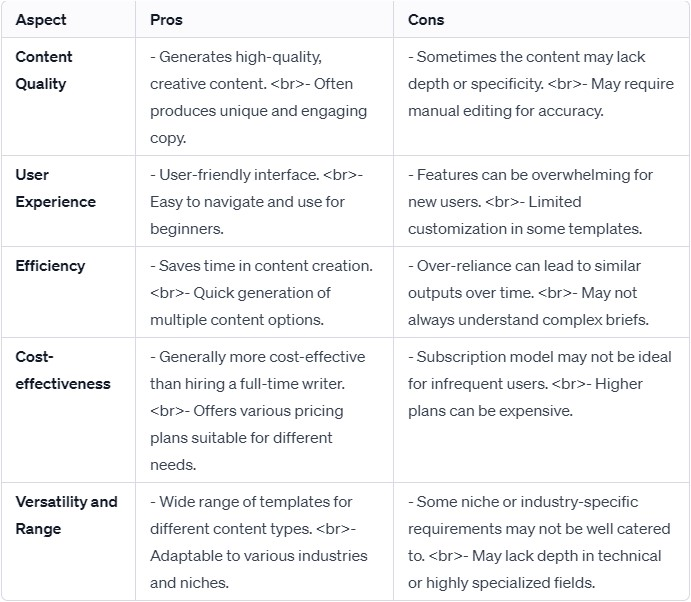
Task: Click the Cons column header
Action: (x=426, y=20)
